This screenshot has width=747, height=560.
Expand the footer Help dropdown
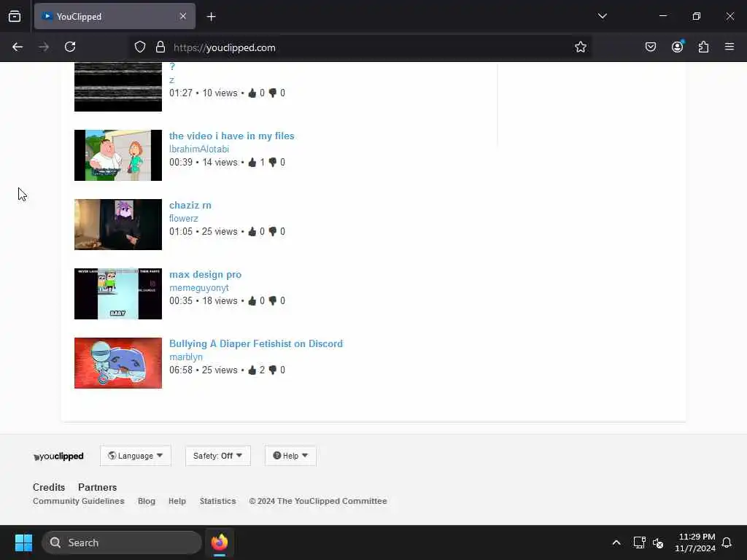pyautogui.click(x=290, y=456)
